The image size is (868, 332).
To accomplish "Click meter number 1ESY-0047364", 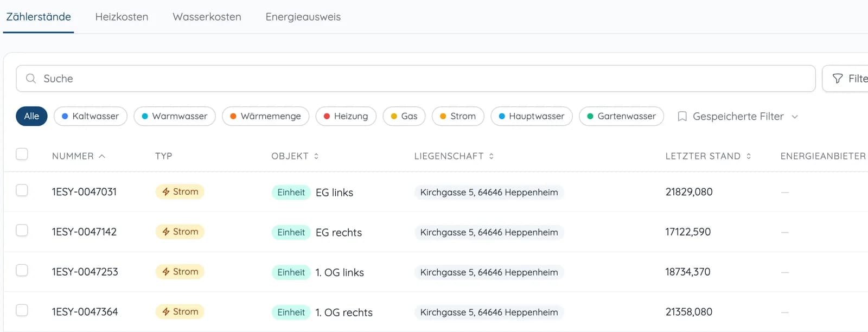I will point(85,312).
